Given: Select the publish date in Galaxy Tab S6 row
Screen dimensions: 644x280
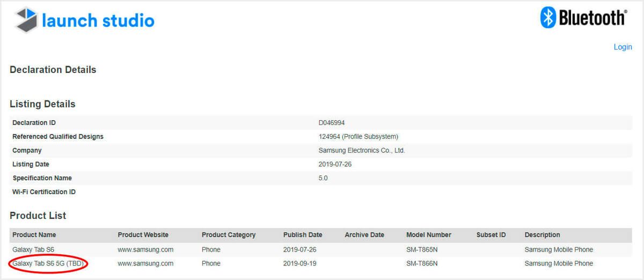Looking at the screenshot, I should tap(300, 249).
